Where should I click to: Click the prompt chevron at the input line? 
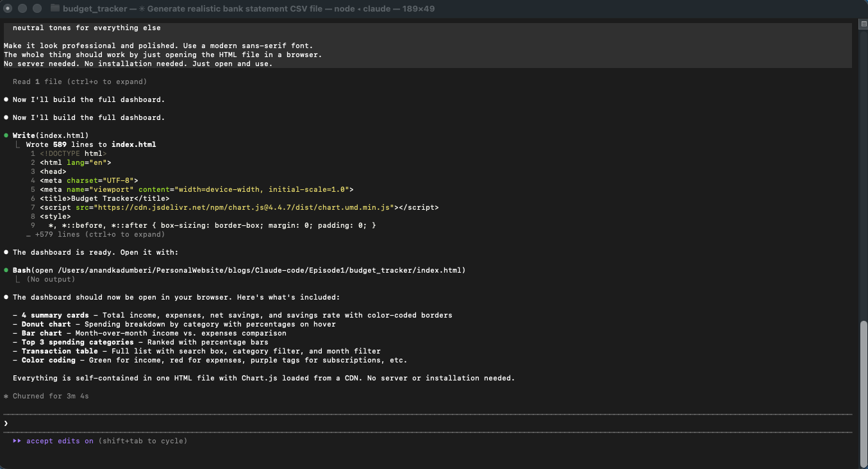(6, 423)
